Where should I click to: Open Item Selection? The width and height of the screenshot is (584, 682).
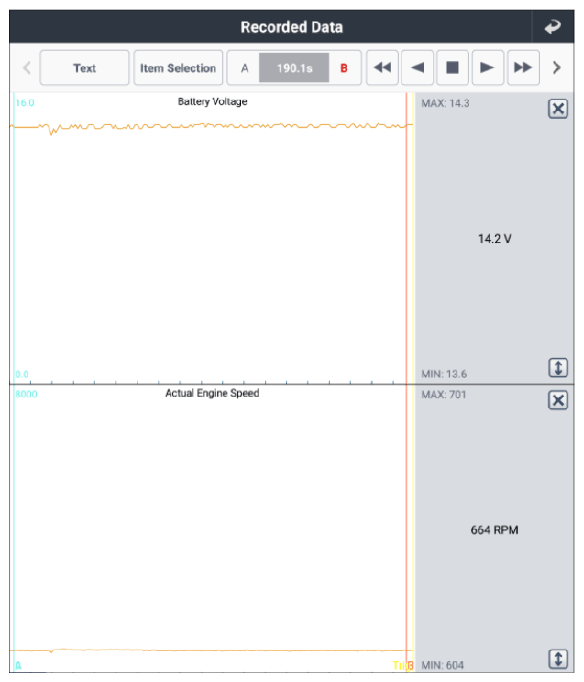coord(178,68)
